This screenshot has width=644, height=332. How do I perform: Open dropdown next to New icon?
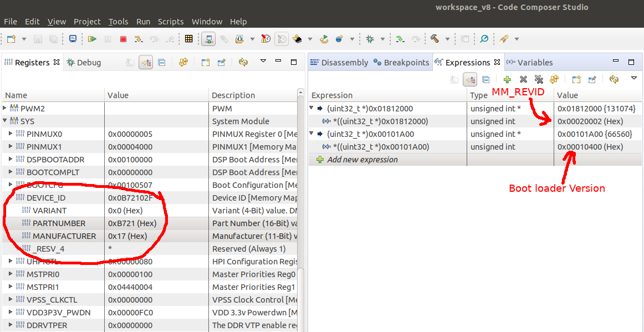pyautogui.click(x=24, y=39)
